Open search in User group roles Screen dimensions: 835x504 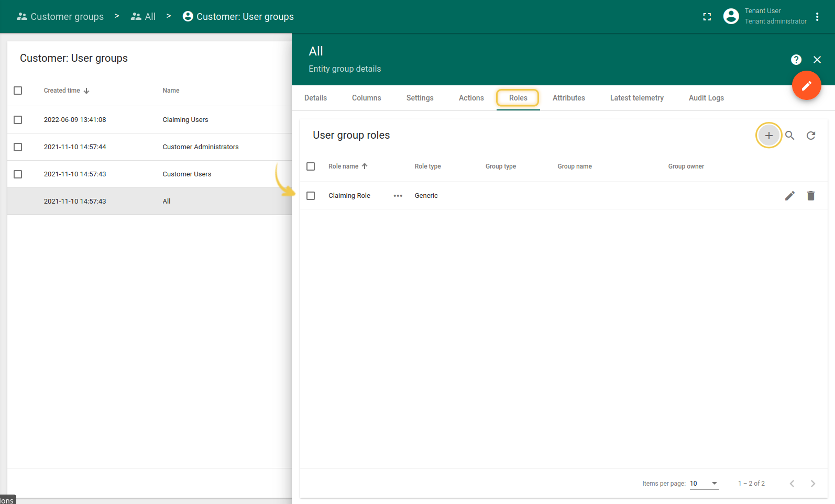[790, 136]
